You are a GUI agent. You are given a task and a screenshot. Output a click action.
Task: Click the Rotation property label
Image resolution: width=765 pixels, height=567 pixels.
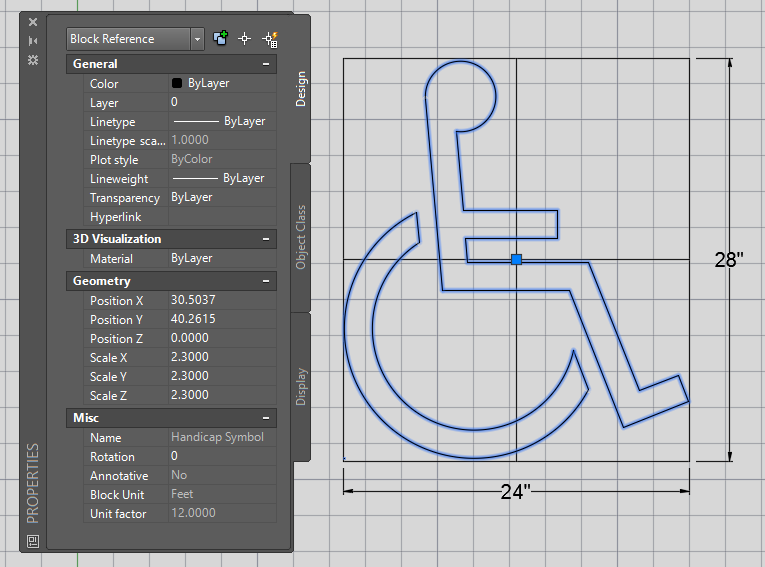[x=112, y=457]
